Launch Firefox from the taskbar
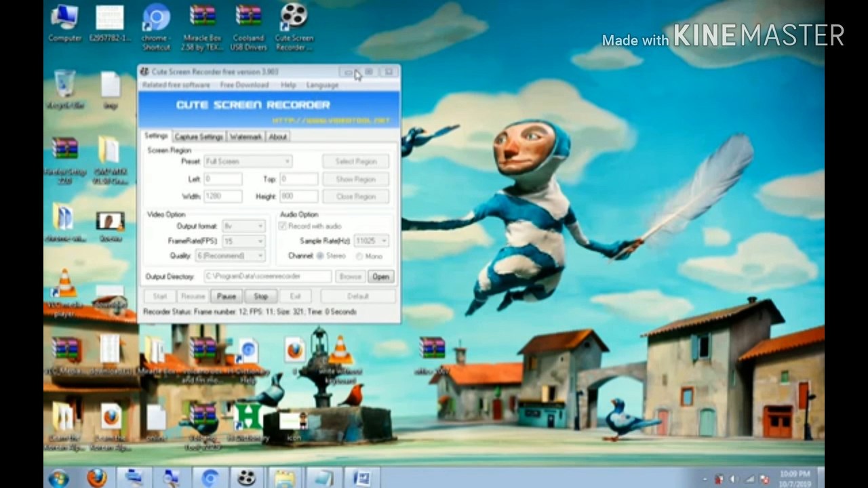 point(97,477)
